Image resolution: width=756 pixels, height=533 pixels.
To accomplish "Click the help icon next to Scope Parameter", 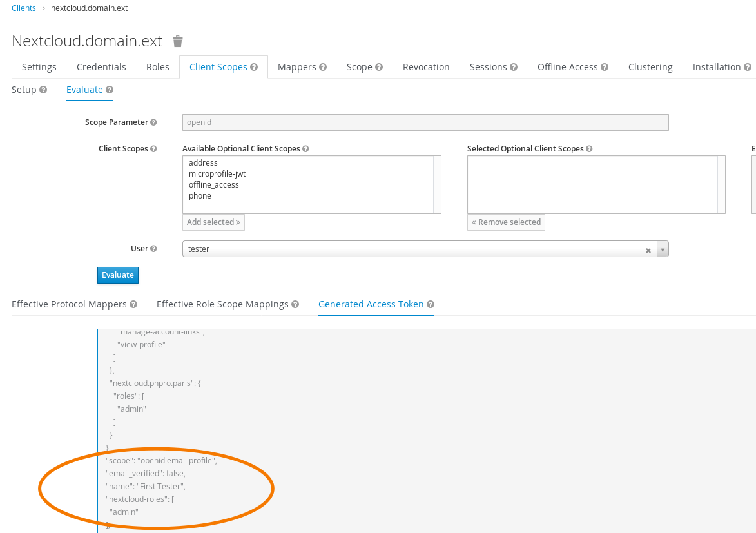I will (153, 122).
